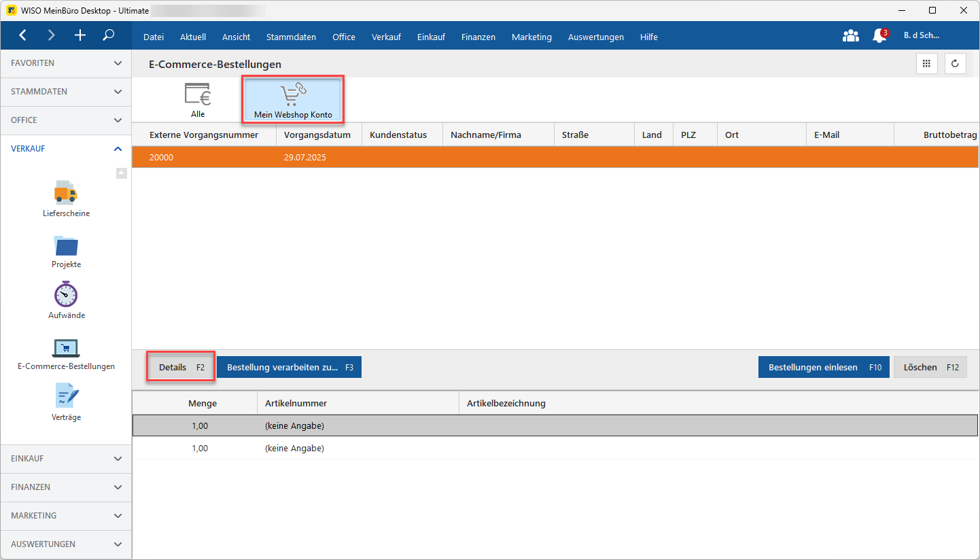Screen dimensions: 980x560
Task: Click Bestellung verarbeiten zu... button
Action: (290, 367)
